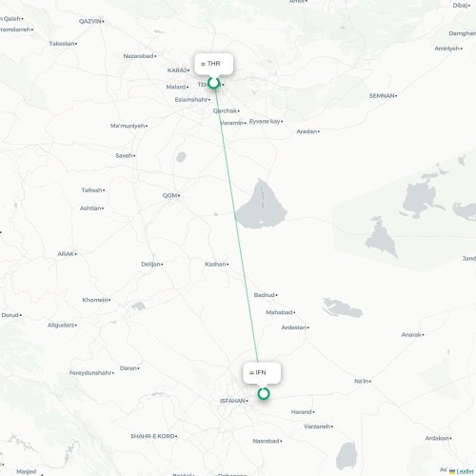Click the Na'in town label
This screenshot has height=476, width=476.
[x=362, y=381]
